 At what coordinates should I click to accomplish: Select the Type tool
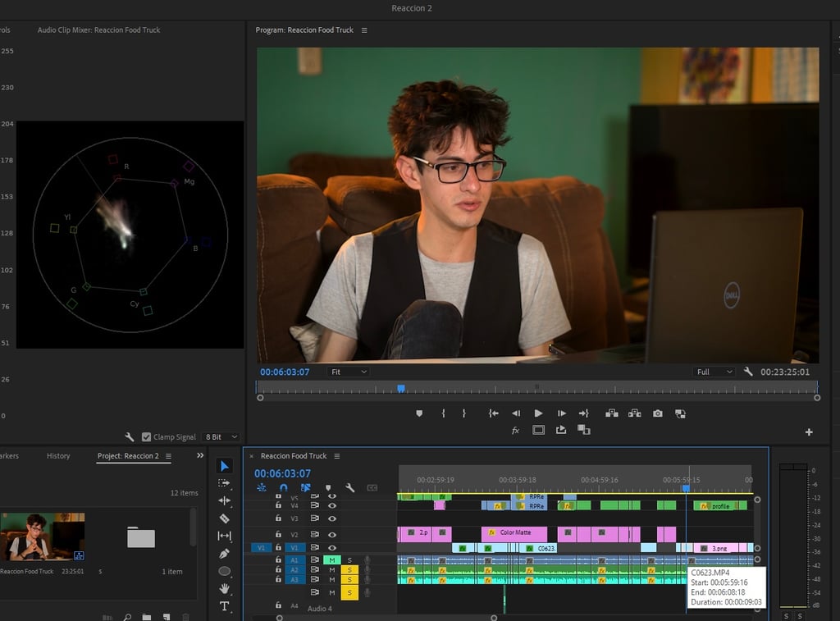tap(225, 606)
